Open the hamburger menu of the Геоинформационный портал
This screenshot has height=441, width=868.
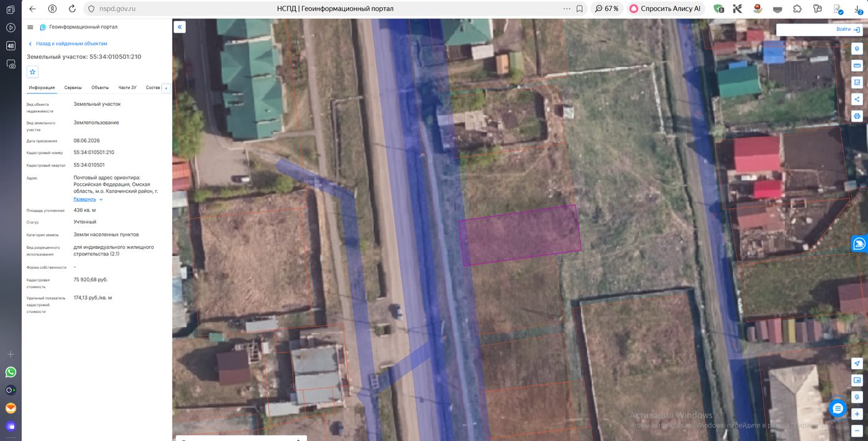[30, 27]
